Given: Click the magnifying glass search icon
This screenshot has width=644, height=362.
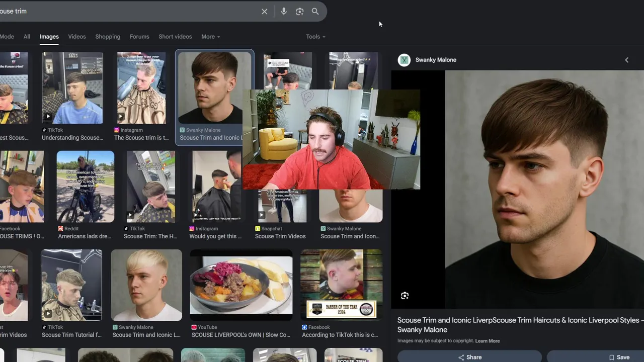Looking at the screenshot, I should pyautogui.click(x=315, y=11).
